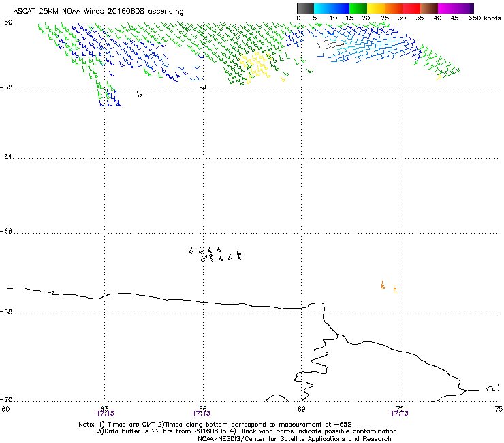
Task: Click the "45" label under the color bar
Action: click(x=454, y=18)
